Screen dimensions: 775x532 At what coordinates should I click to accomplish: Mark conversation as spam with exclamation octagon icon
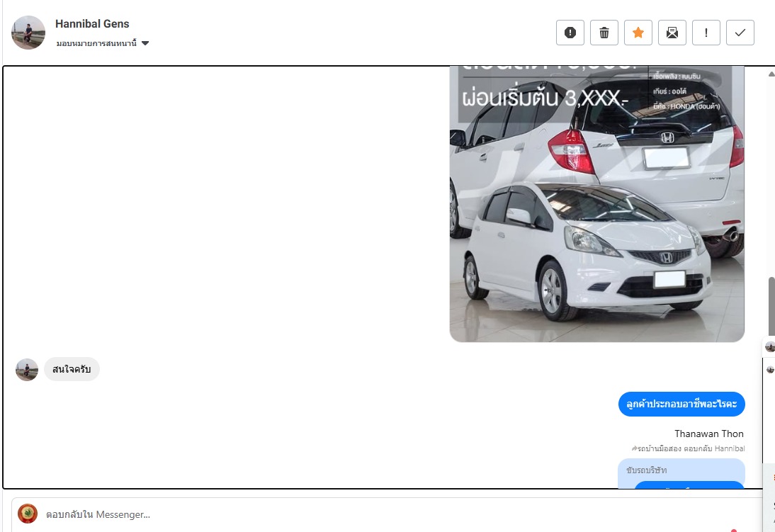pyautogui.click(x=570, y=33)
